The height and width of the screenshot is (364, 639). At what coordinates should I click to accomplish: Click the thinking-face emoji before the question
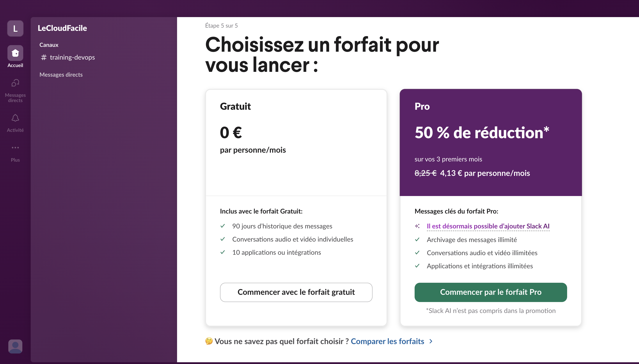[209, 341]
